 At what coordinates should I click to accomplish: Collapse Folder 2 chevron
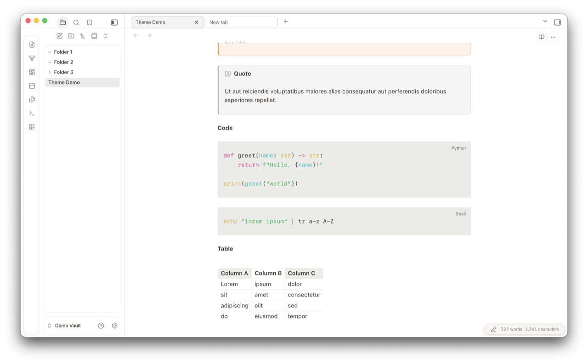[x=50, y=62]
